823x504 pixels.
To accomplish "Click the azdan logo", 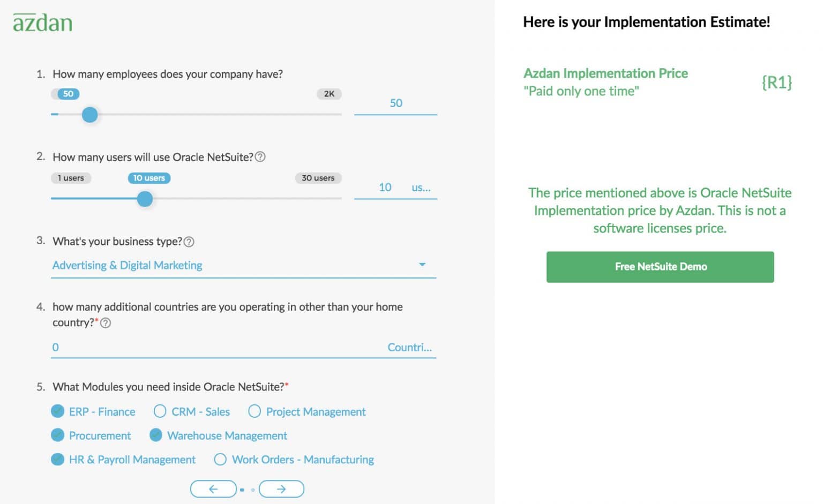I will click(x=42, y=22).
